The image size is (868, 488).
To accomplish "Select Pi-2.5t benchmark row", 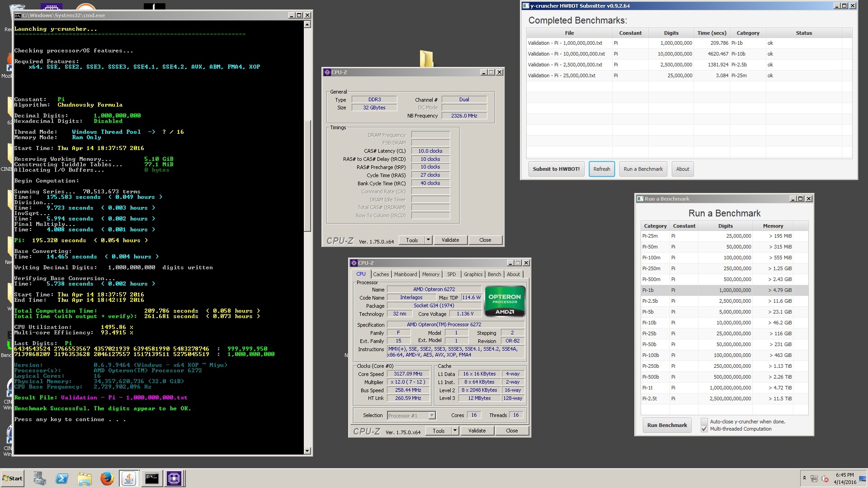I will pyautogui.click(x=724, y=399).
